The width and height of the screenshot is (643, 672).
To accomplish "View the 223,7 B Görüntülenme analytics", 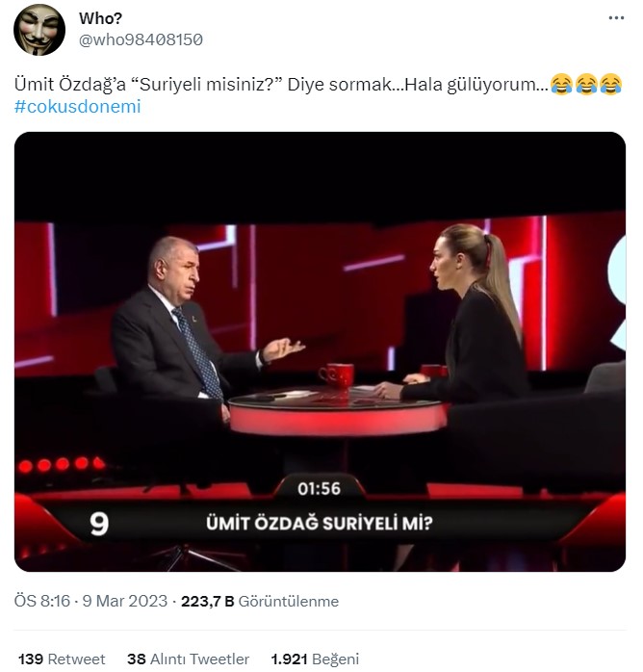I will tap(260, 602).
